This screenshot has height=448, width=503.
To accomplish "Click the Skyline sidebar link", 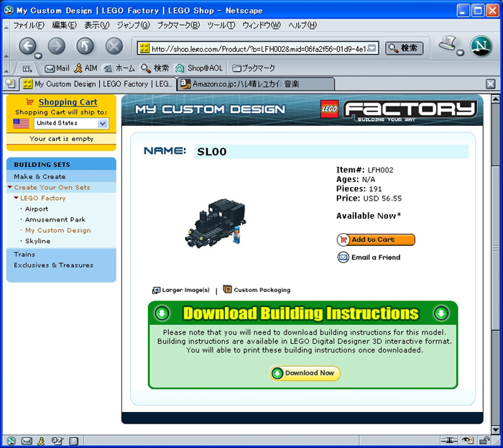I will point(38,241).
